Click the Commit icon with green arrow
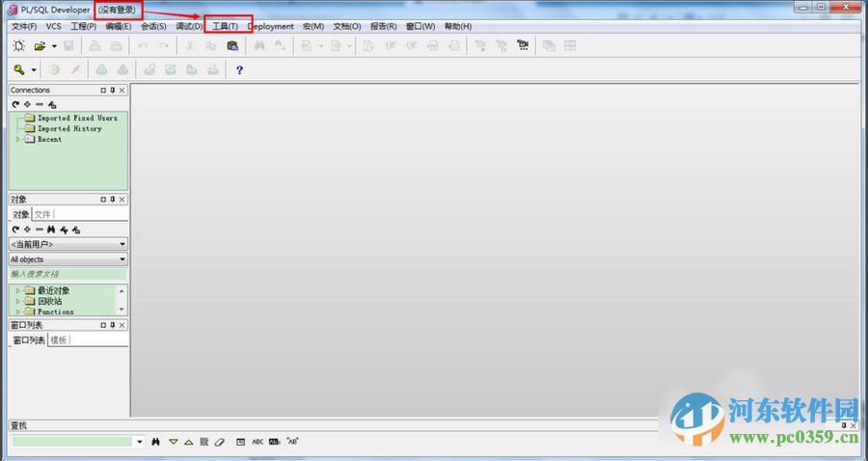The height and width of the screenshot is (461, 868). [x=101, y=69]
